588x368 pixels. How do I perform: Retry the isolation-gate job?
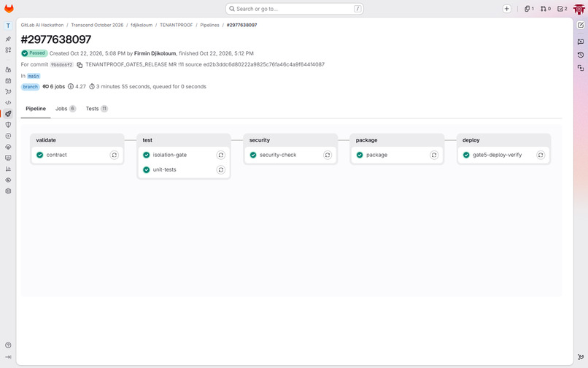[221, 155]
